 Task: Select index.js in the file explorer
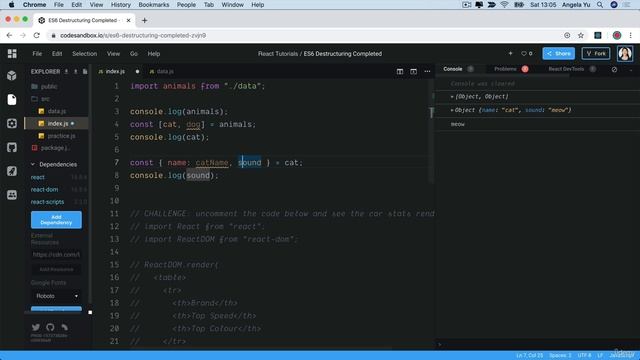point(56,123)
